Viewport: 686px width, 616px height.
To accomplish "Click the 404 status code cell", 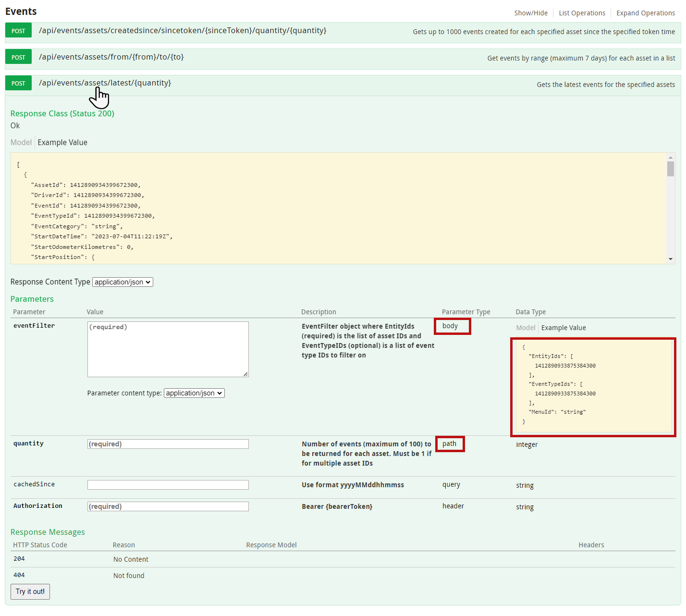I will click(x=19, y=575).
